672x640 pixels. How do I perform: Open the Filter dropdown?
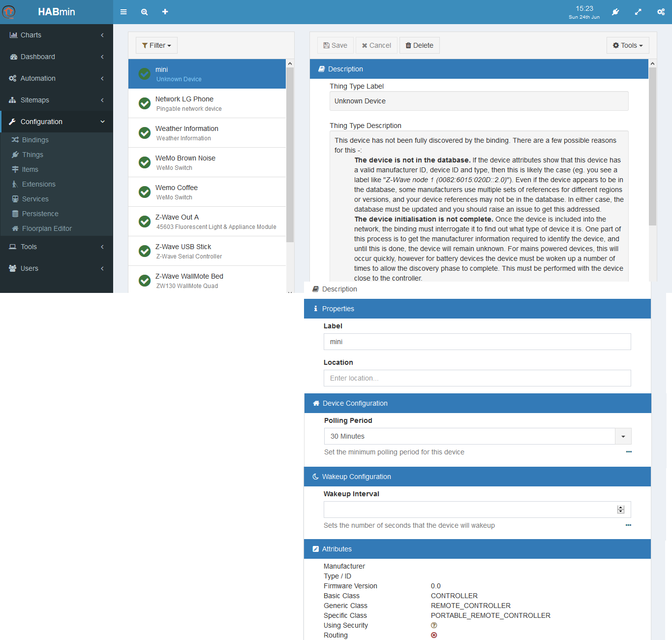tap(156, 45)
